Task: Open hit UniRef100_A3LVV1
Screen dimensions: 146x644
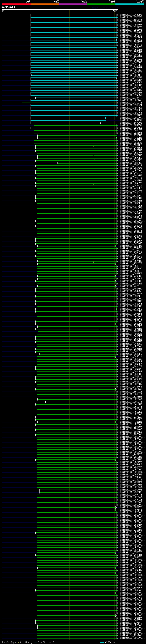Action: (131, 208)
